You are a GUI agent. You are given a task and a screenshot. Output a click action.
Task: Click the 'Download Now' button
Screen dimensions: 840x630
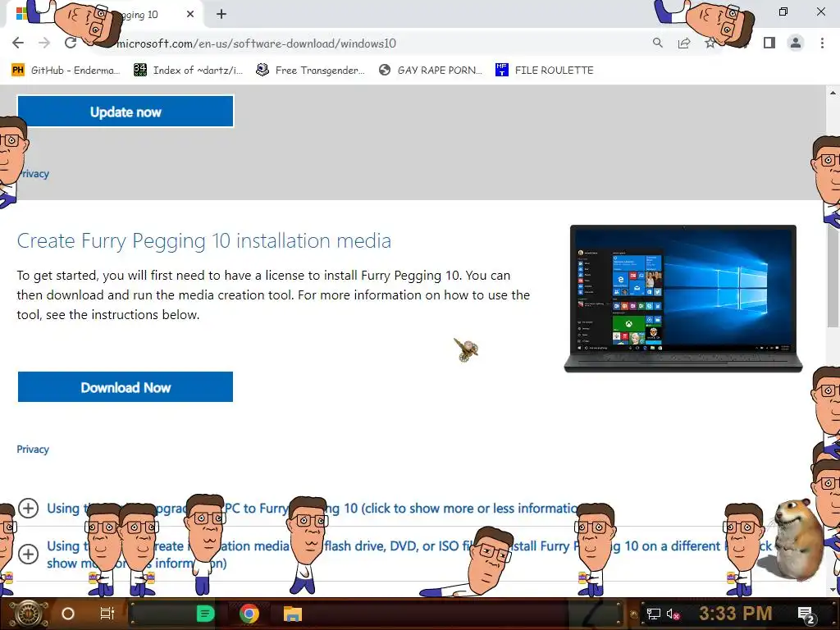click(126, 387)
